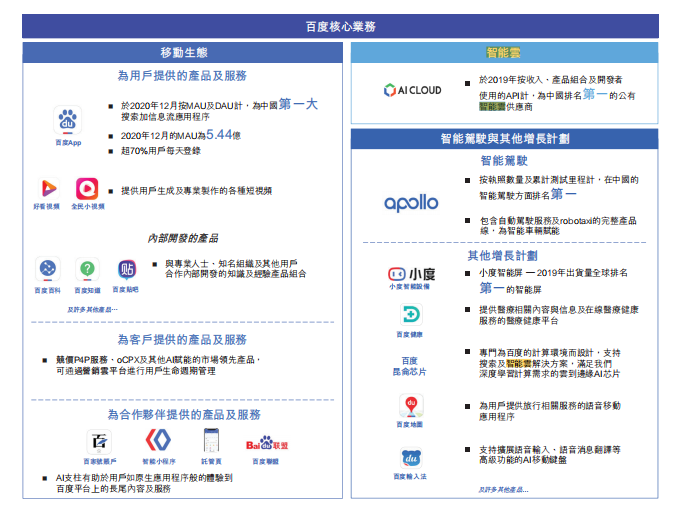This screenshot has width=692, height=513.
Task: Select the 百度聯盟 logo
Action: (x=267, y=443)
